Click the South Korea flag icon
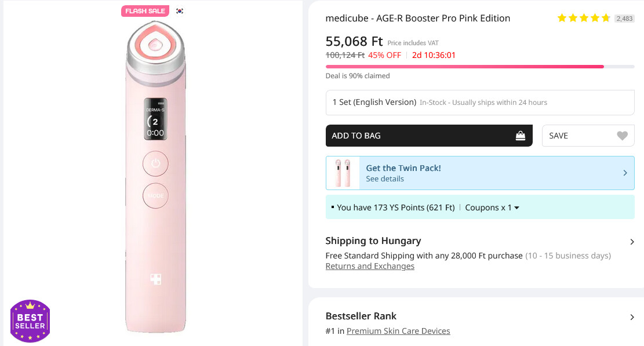This screenshot has height=346, width=644. [180, 11]
